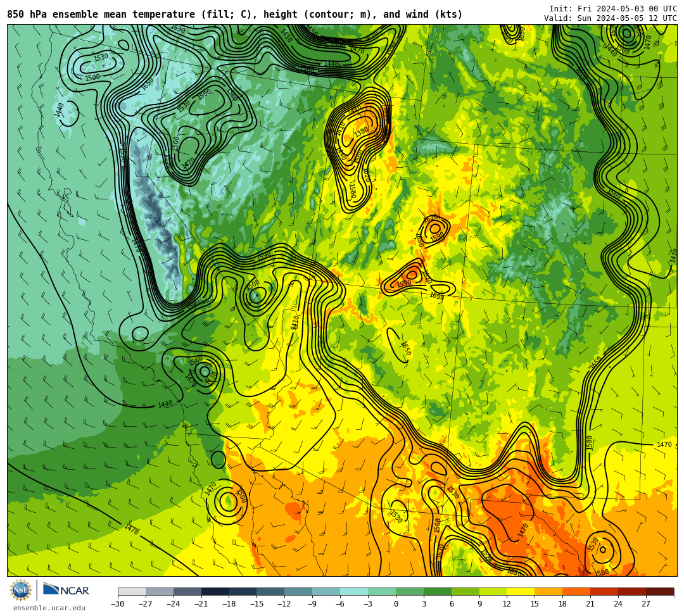This screenshot has width=684, height=616.
Task: Click the Init: Fri 2024-05-03 00 UTC text
Action: point(613,9)
